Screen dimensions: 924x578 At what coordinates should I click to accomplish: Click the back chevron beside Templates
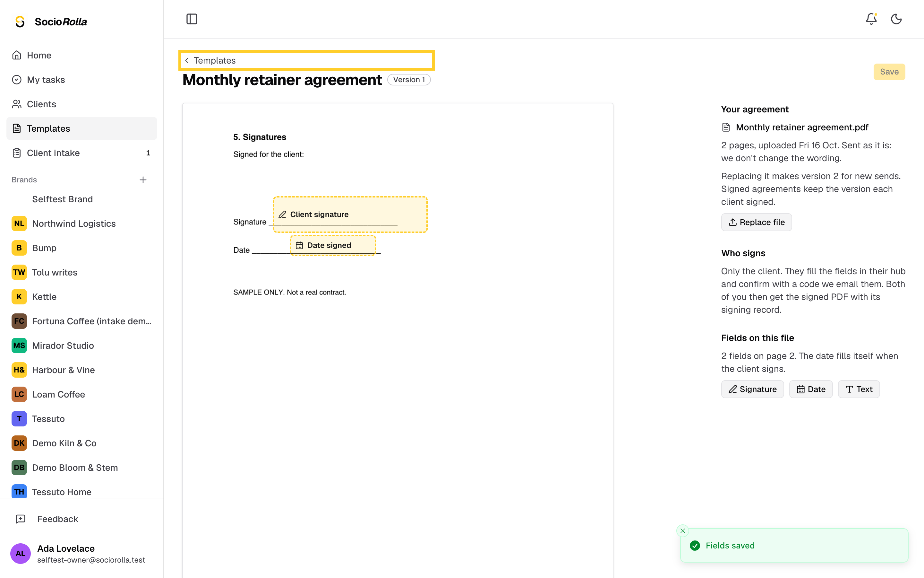(187, 60)
